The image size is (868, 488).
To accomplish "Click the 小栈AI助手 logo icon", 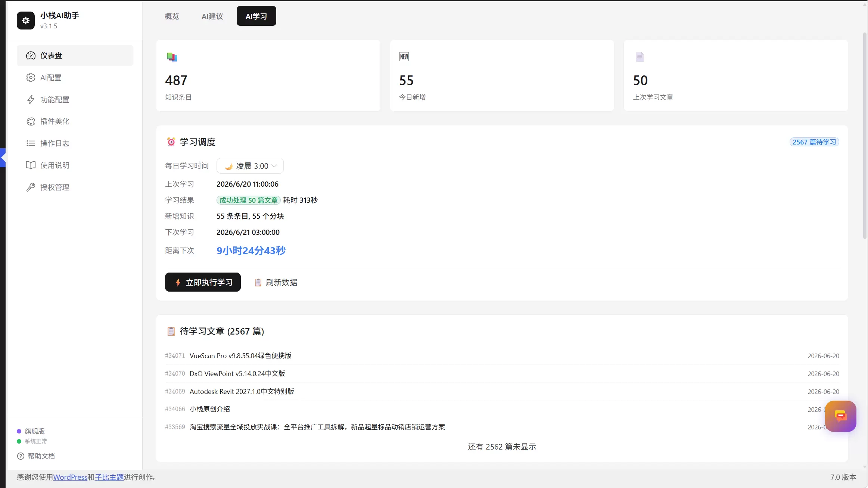I will click(26, 21).
